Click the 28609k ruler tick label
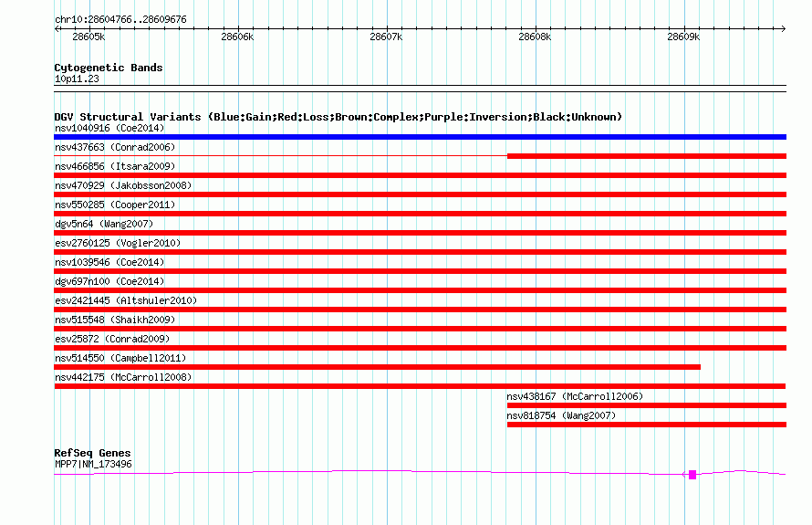 click(x=683, y=37)
